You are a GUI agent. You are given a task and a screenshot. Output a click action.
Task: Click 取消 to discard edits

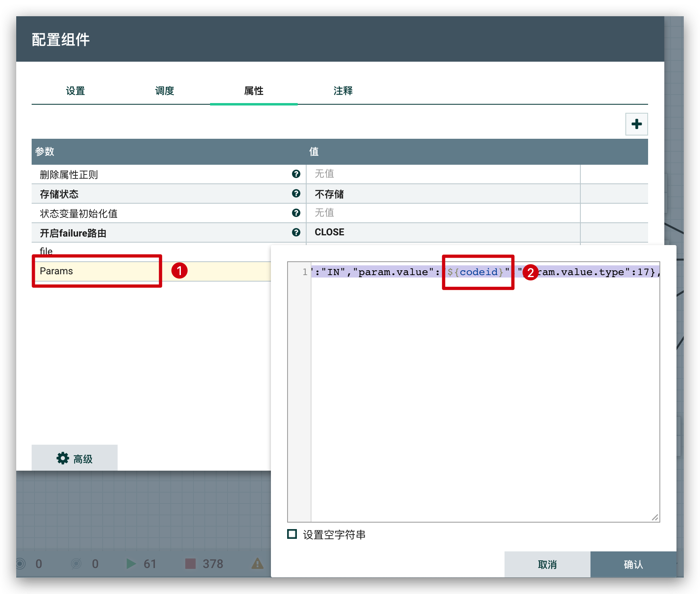547,564
